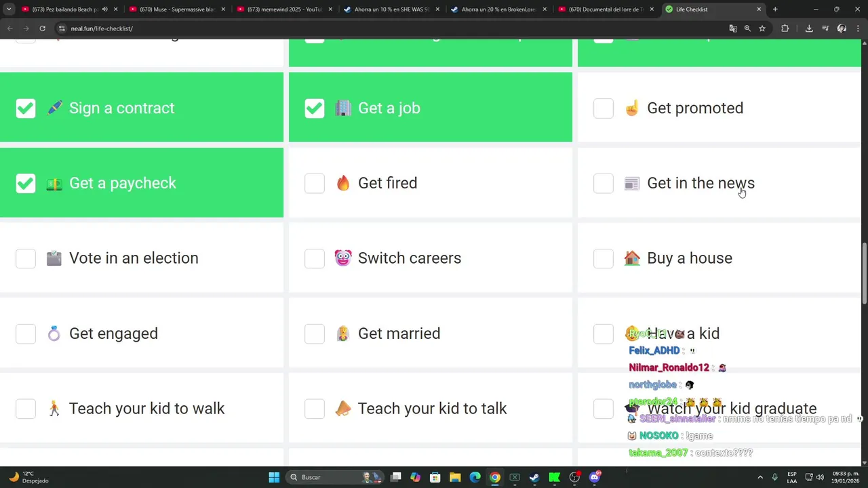Mark the 'Buy a house' checkbox
Viewport: 868px width, 488px height.
pyautogui.click(x=604, y=258)
